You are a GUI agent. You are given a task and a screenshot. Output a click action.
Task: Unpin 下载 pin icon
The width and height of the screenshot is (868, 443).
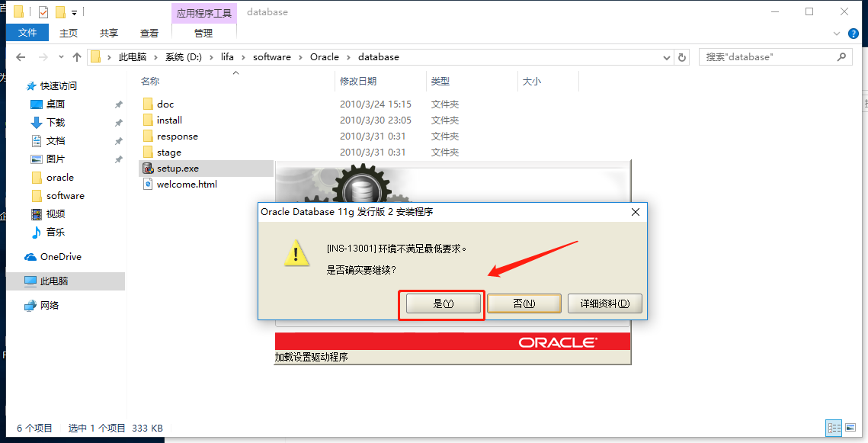[x=118, y=123]
